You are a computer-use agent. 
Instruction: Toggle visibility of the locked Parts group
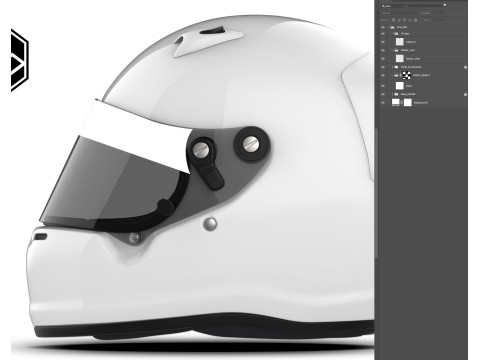[383, 67]
